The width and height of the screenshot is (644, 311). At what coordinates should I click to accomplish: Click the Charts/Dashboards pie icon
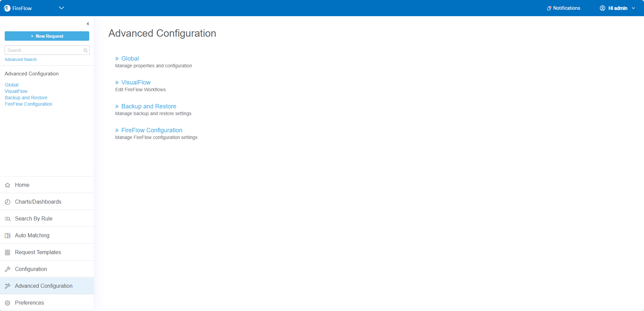click(x=7, y=202)
